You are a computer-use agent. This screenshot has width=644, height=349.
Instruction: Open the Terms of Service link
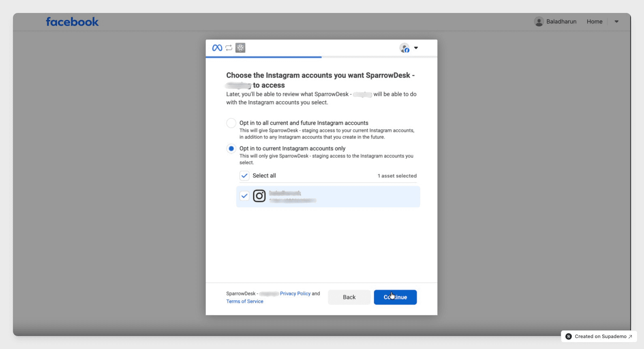pos(245,301)
